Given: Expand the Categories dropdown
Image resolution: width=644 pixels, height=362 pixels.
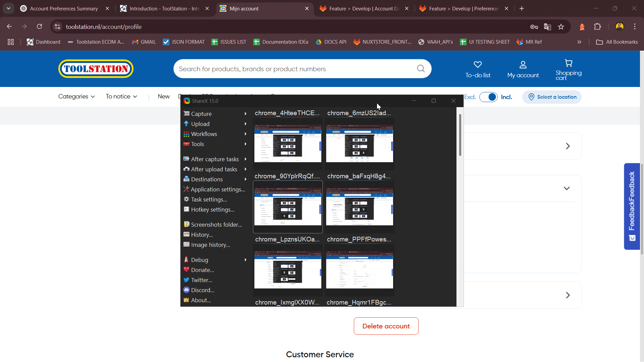Looking at the screenshot, I should coord(76,96).
